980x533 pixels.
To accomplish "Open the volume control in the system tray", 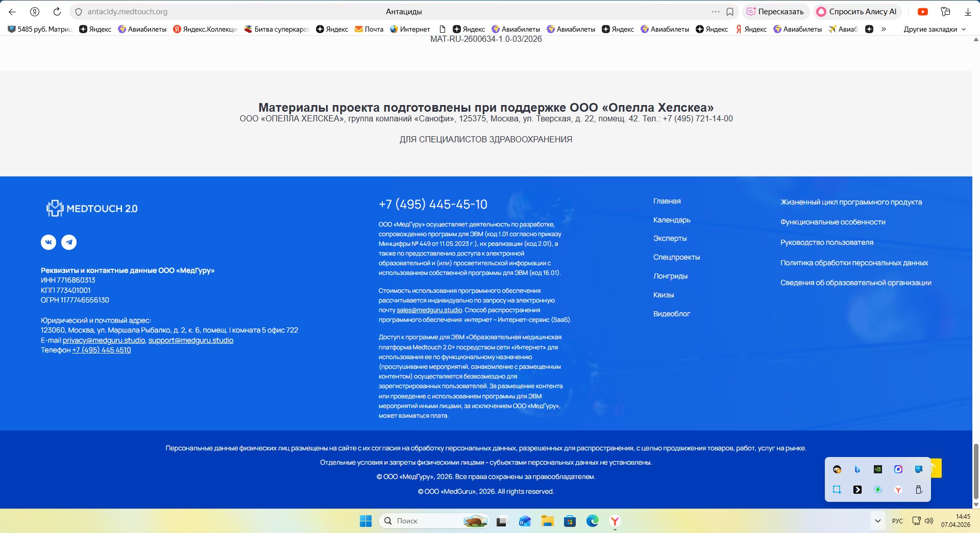I will [x=929, y=521].
